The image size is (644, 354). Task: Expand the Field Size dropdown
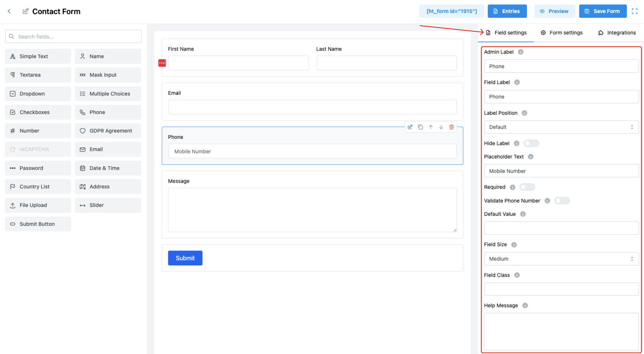(561, 259)
